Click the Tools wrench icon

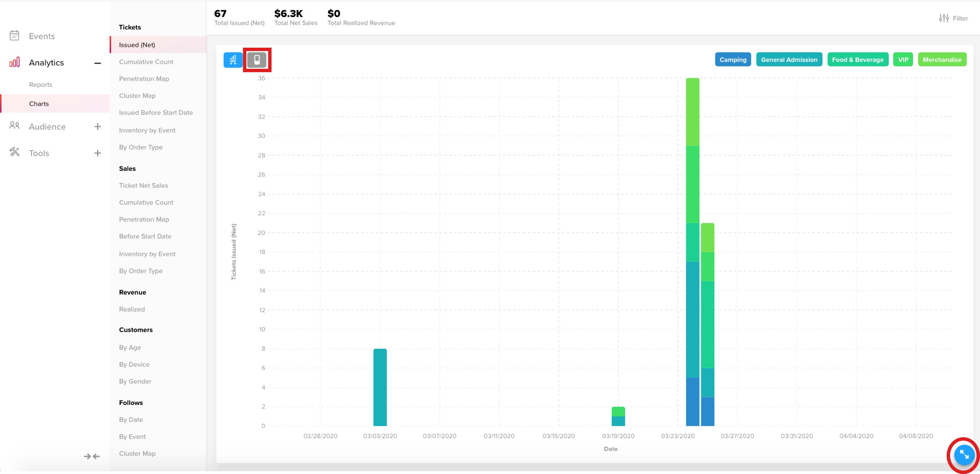(x=14, y=152)
